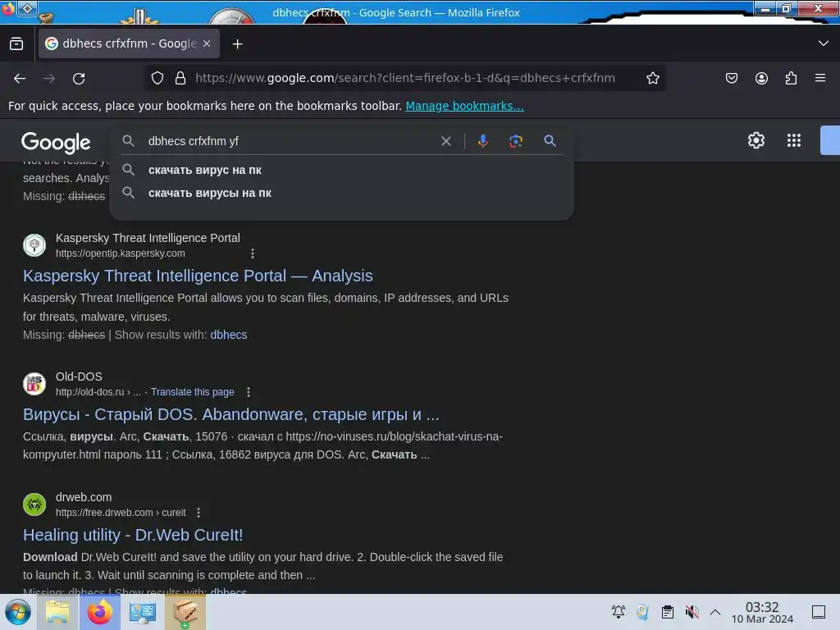840x630 pixels.
Task: Bookmark this page with the star icon
Action: pos(652,78)
